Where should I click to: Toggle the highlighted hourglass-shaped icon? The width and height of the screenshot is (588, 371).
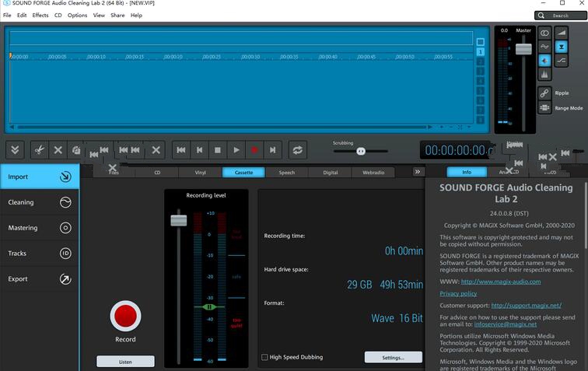[x=562, y=47]
